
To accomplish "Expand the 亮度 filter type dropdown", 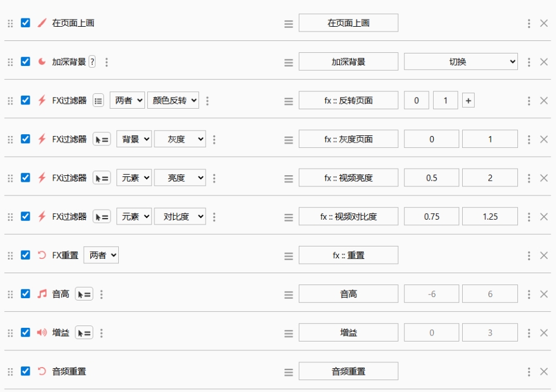I will click(181, 178).
